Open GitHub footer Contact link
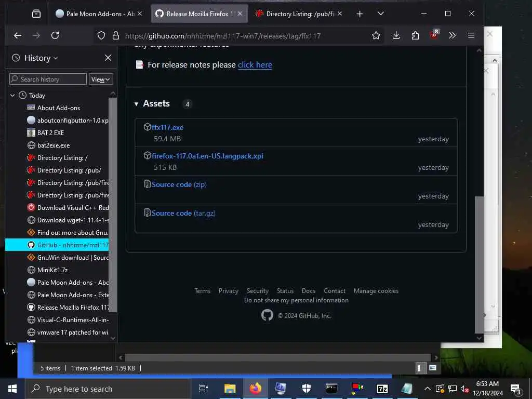 point(334,291)
